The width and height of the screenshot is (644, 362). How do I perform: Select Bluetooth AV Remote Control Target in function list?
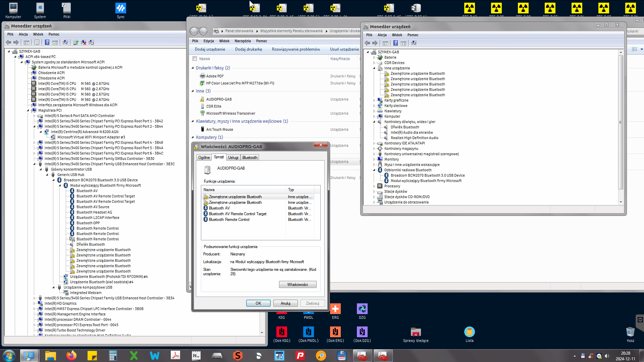pyautogui.click(x=237, y=214)
